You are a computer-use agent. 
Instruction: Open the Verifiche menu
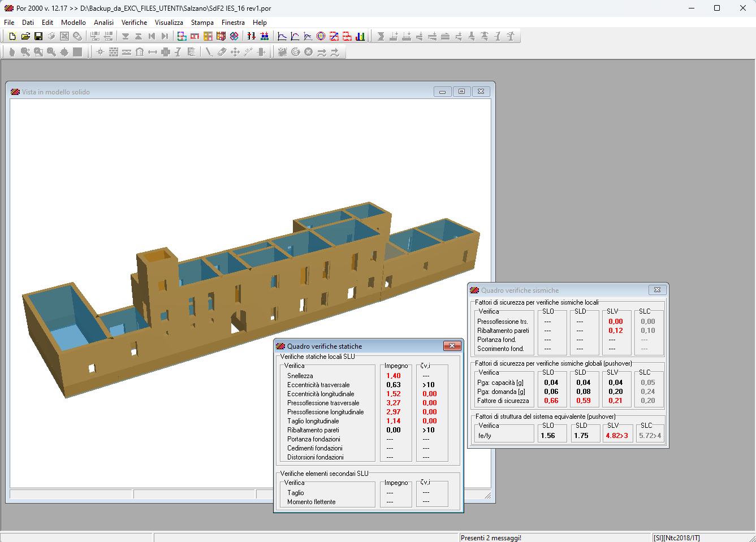click(134, 23)
